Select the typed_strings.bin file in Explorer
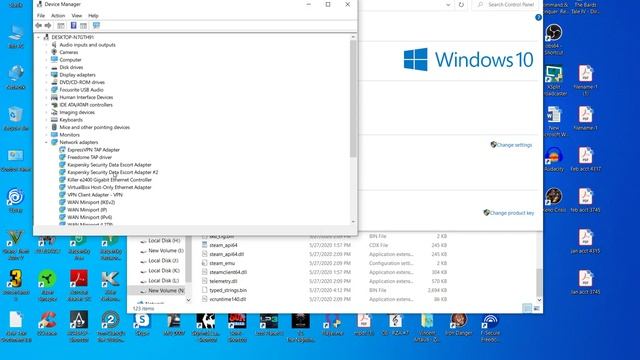 coord(228,290)
